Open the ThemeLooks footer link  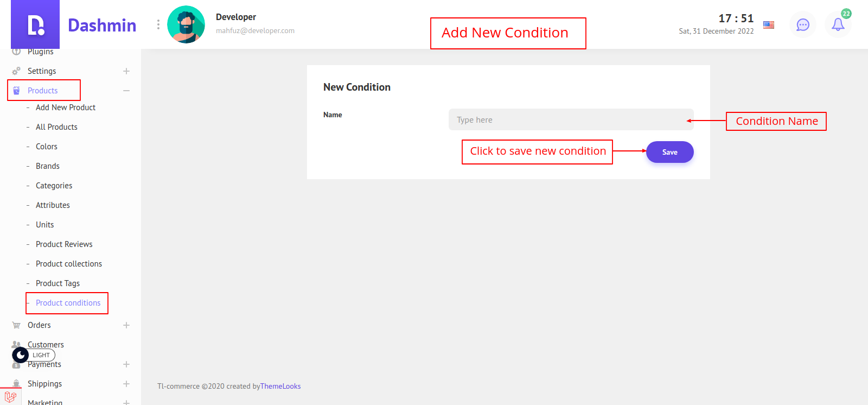click(x=280, y=387)
